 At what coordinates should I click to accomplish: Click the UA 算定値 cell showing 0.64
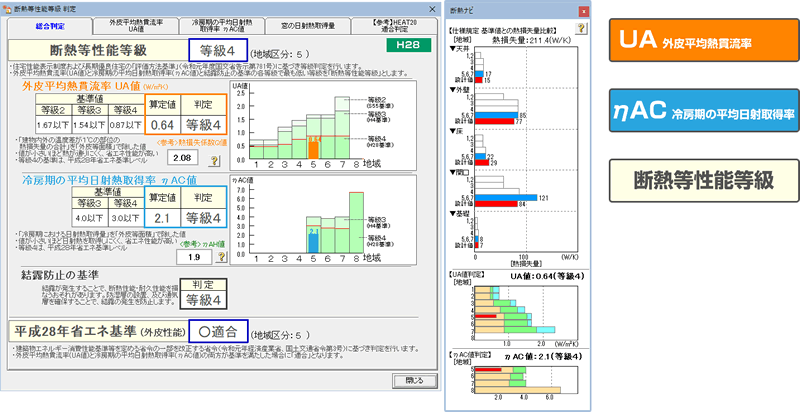point(163,124)
